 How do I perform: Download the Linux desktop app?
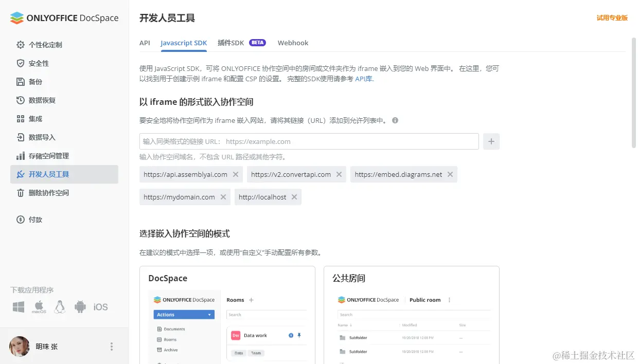[x=60, y=307]
